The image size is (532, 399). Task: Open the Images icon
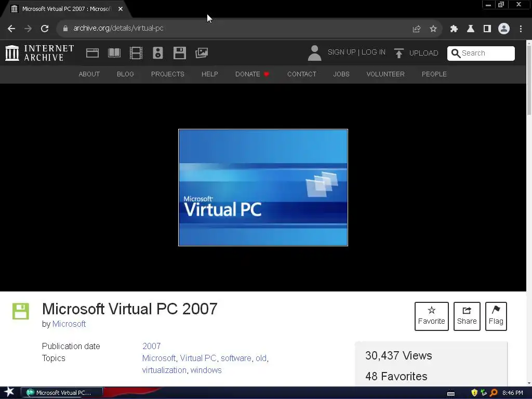pyautogui.click(x=202, y=53)
